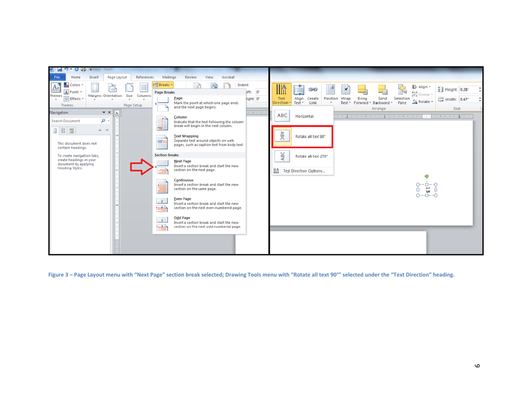This screenshot has height=410, width=532.
Task: Open the Selection Pane
Action: [402, 91]
